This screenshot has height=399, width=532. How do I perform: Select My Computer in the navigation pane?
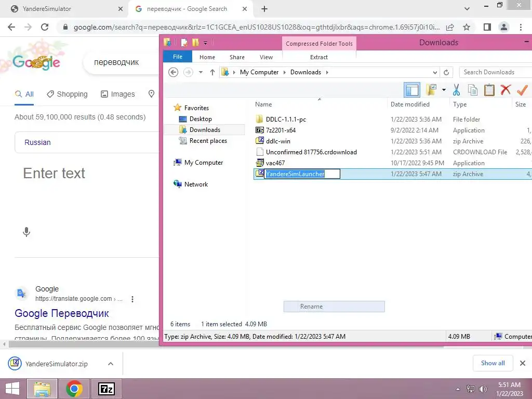click(x=204, y=163)
